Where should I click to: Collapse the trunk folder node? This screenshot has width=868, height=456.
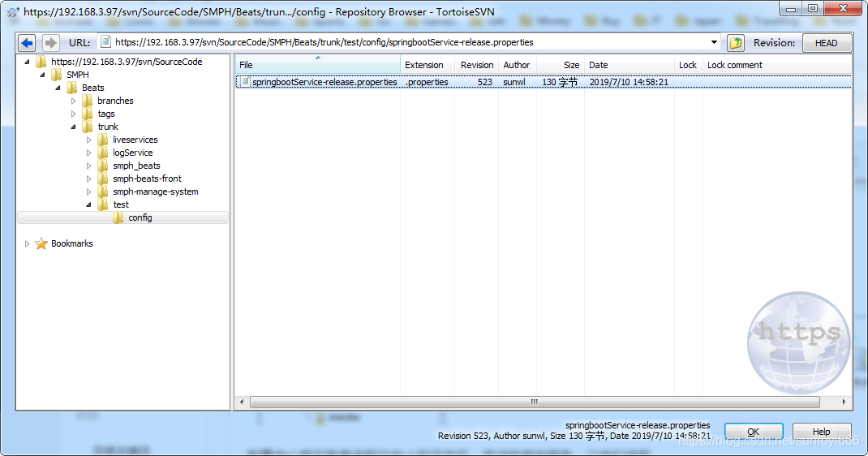coord(73,127)
